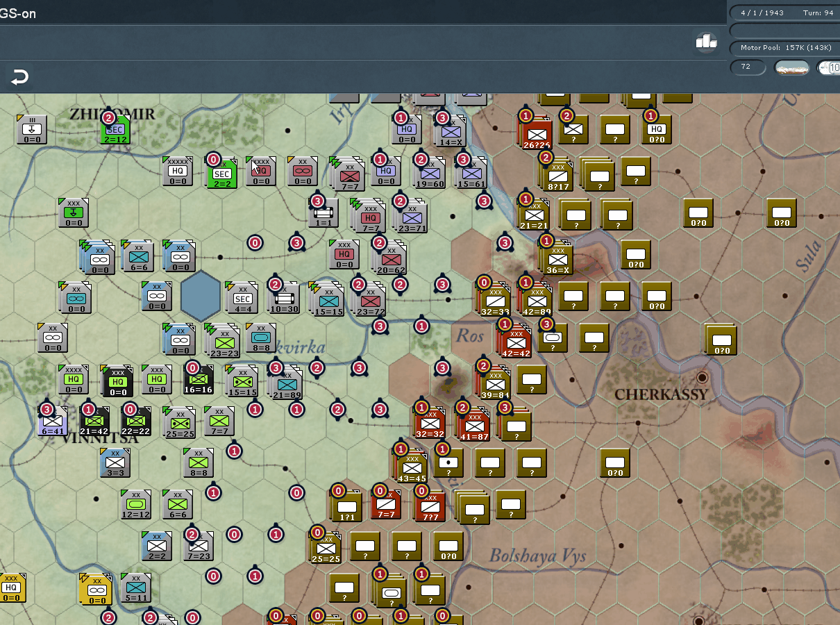The image size is (840, 625).
Task: Select the 7=23 infantry unit
Action: coord(199,546)
